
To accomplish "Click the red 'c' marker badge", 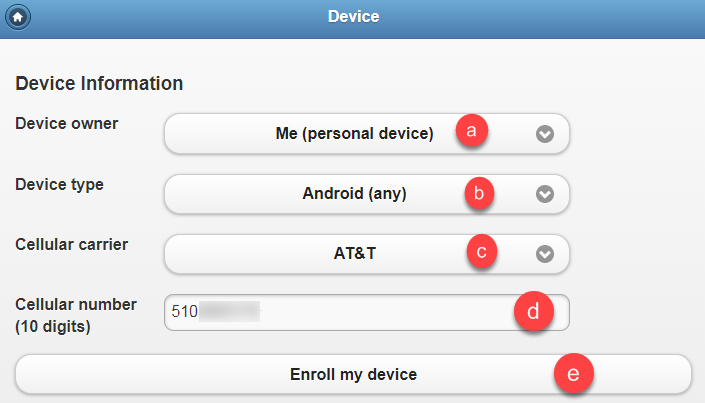I will pos(482,253).
